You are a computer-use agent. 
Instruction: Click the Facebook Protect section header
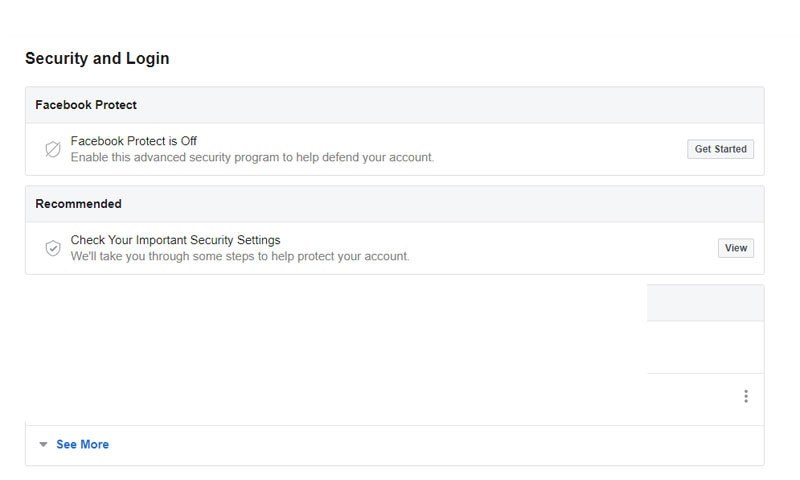point(394,105)
